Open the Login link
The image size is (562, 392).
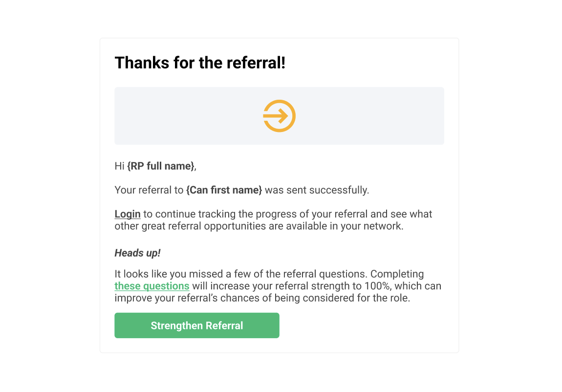point(128,214)
